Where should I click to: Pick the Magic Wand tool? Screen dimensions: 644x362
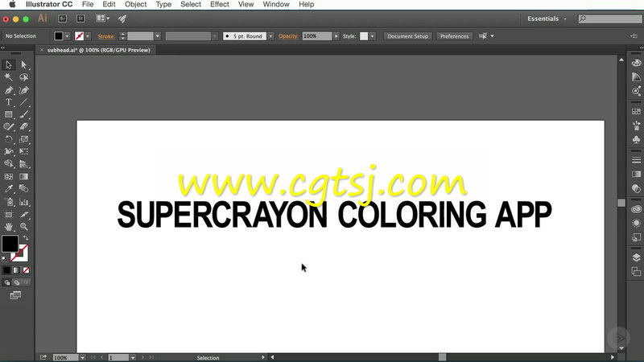point(9,77)
